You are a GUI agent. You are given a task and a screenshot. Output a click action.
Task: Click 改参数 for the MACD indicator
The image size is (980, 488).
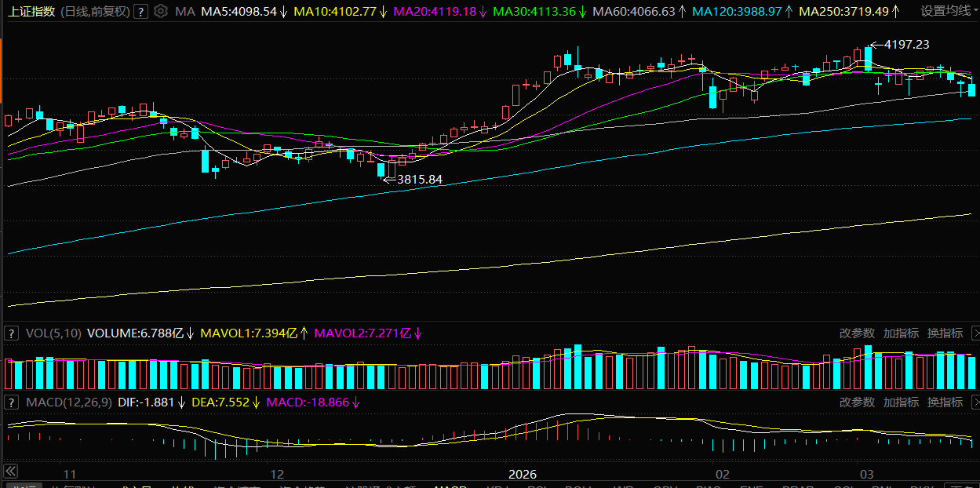[x=857, y=402]
